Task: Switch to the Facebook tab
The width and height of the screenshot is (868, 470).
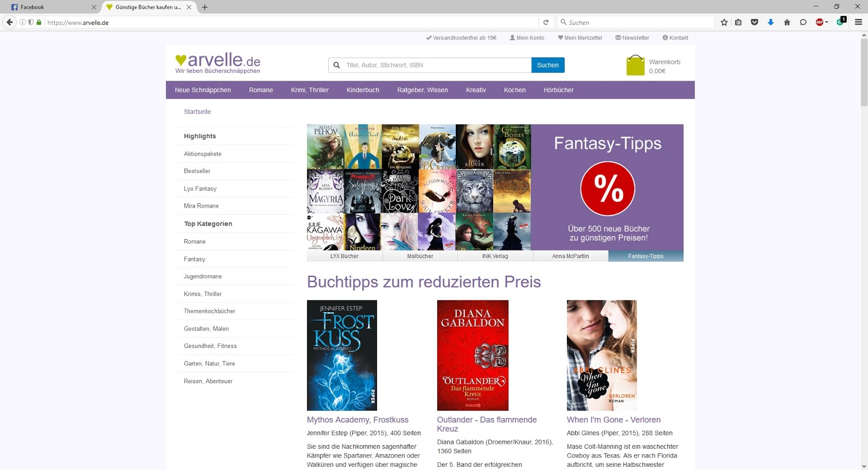Action: click(49, 7)
